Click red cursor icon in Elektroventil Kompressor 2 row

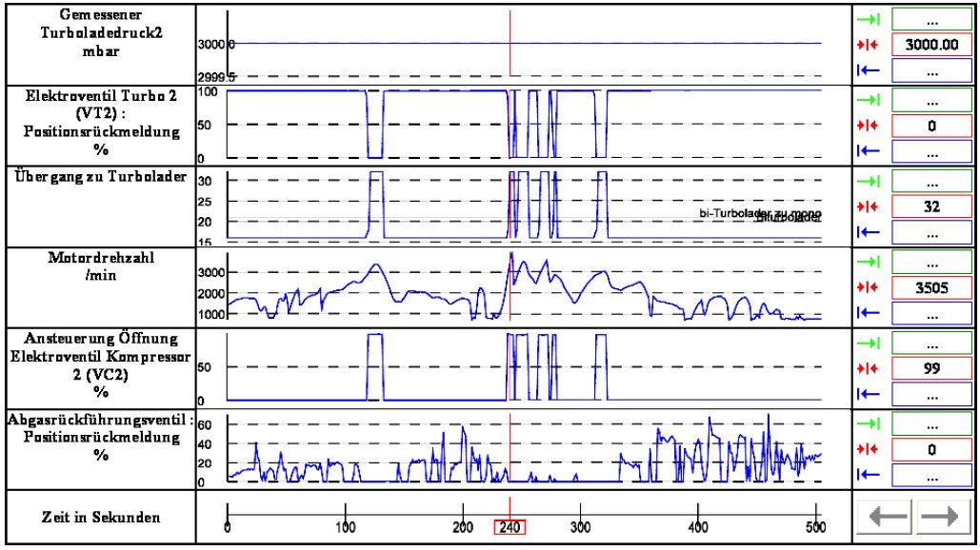[x=869, y=368]
